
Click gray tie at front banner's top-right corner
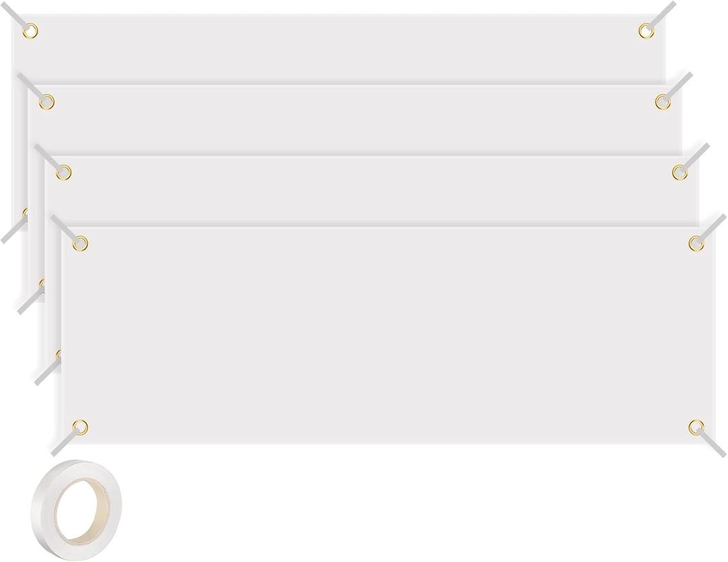point(714,226)
